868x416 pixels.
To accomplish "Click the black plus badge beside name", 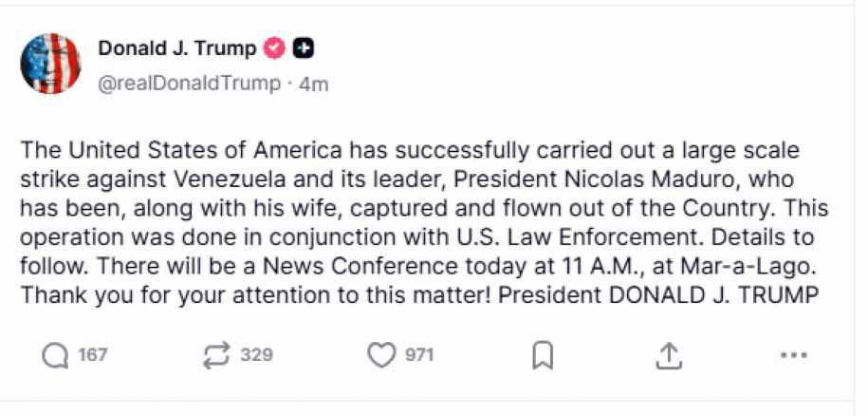I will (304, 47).
